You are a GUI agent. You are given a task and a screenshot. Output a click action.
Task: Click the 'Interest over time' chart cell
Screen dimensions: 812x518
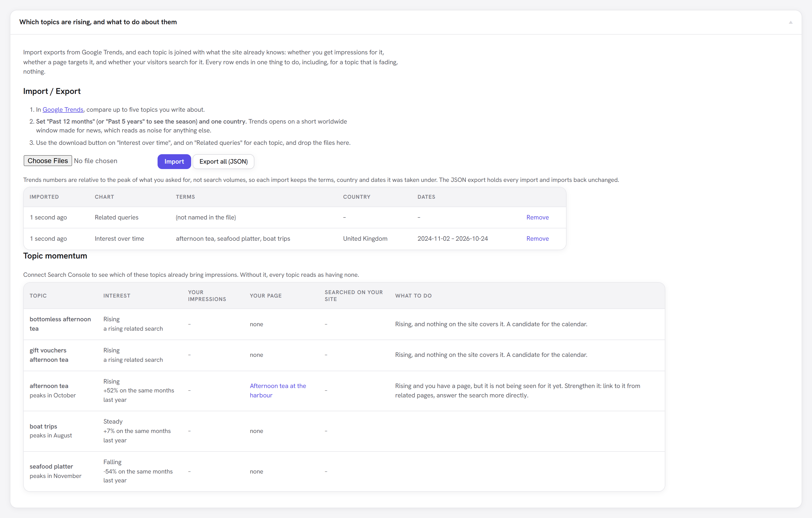coord(119,238)
